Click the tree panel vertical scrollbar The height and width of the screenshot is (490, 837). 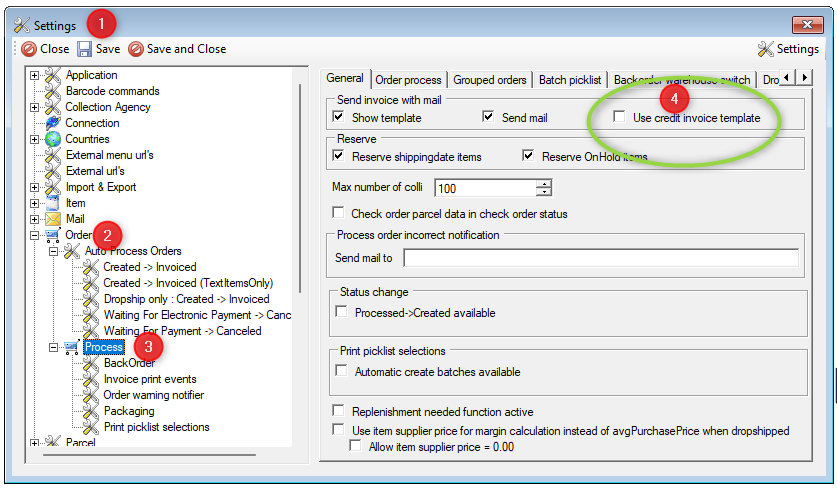click(x=300, y=187)
